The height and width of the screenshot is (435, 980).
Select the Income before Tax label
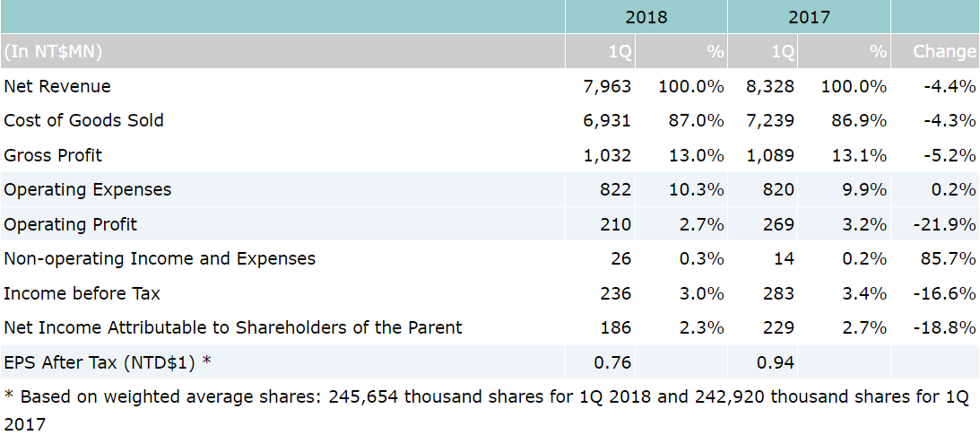point(82,293)
